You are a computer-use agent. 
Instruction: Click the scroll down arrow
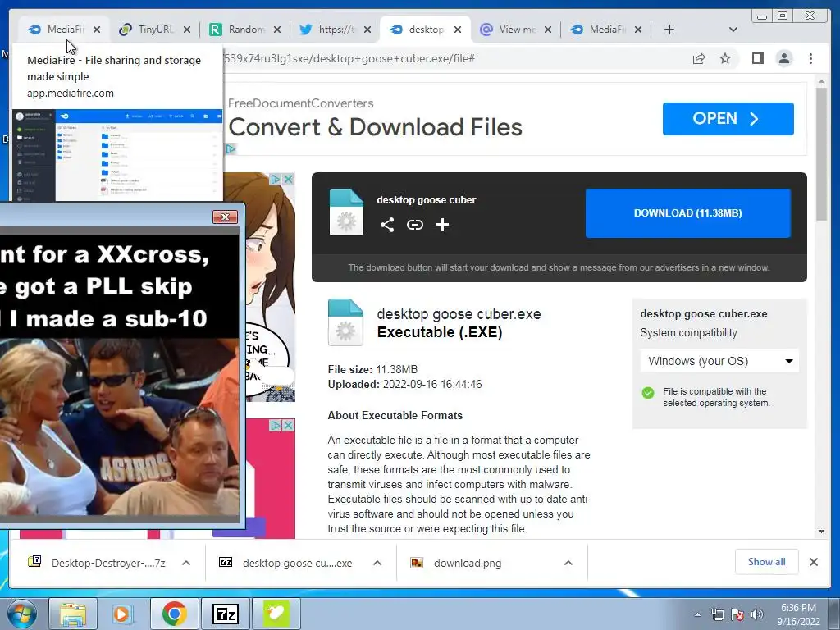821,532
